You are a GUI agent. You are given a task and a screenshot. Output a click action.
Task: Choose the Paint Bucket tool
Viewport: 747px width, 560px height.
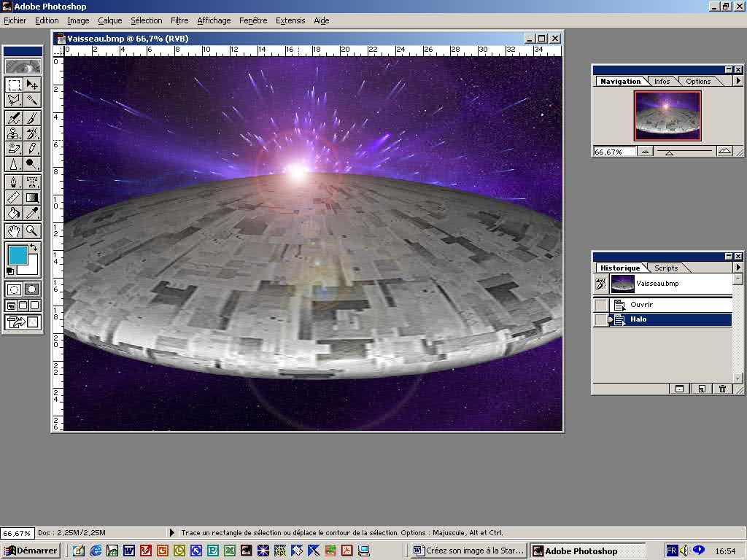(14, 213)
